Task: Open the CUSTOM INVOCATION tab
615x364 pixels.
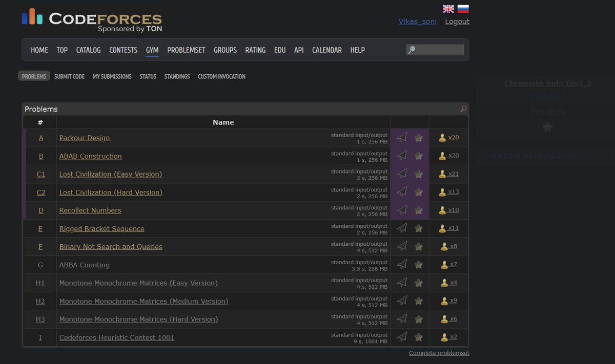Action: 222,76
